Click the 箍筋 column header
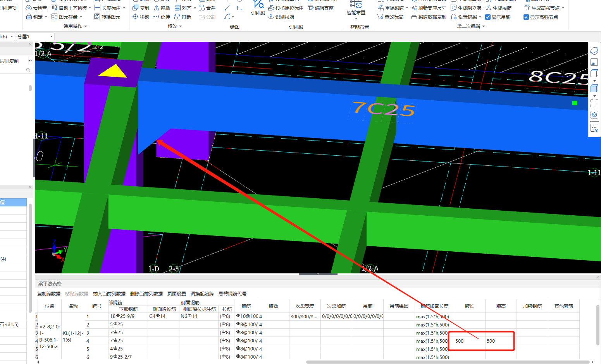The width and height of the screenshot is (601, 364). point(246,306)
